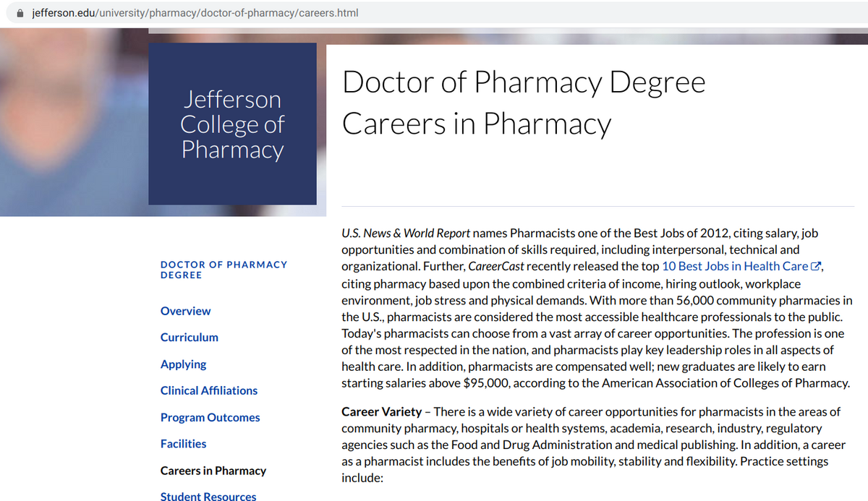Click the Doctor of Pharmacy Degree page title
The width and height of the screenshot is (868, 501).
(x=524, y=82)
